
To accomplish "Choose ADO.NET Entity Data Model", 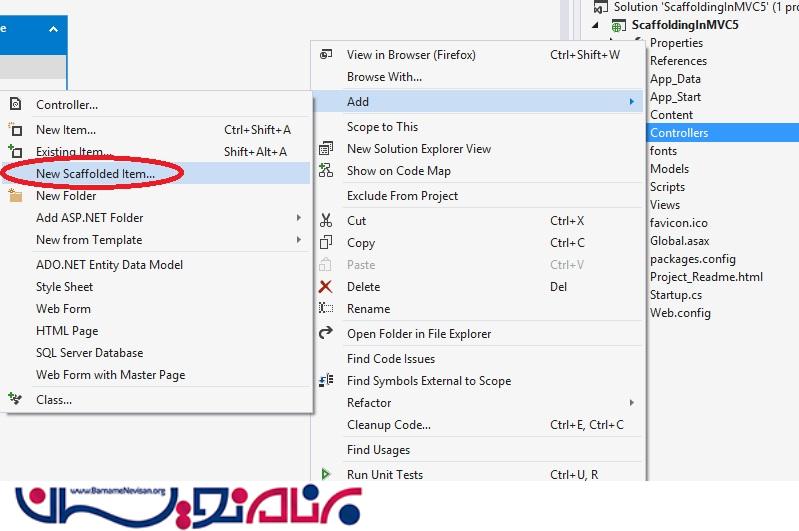I will pos(109,265).
